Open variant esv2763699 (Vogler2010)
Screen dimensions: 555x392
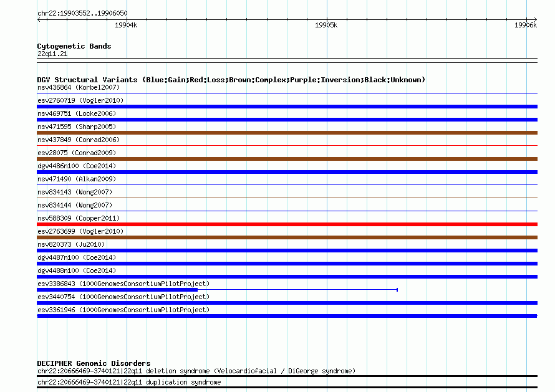pyautogui.click(x=80, y=231)
